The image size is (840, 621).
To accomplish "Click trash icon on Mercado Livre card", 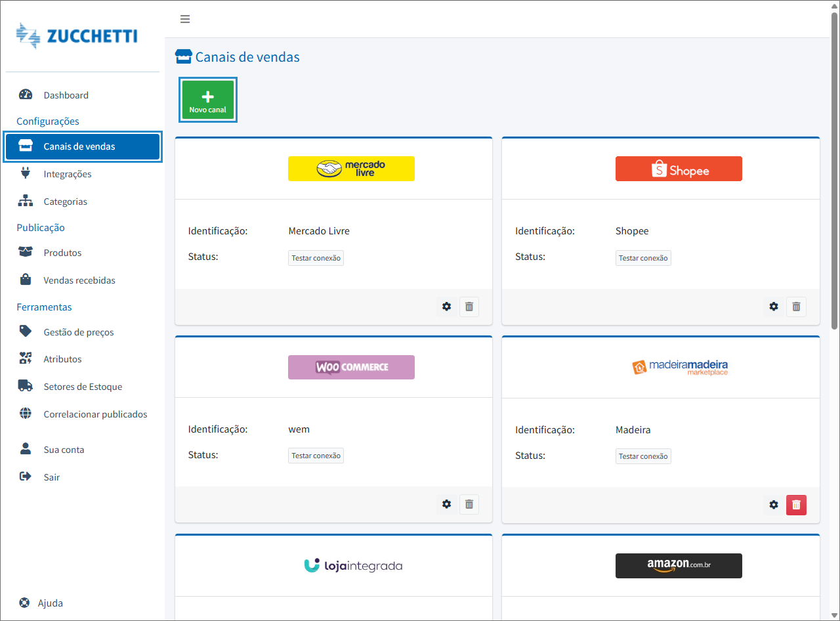I will click(469, 307).
